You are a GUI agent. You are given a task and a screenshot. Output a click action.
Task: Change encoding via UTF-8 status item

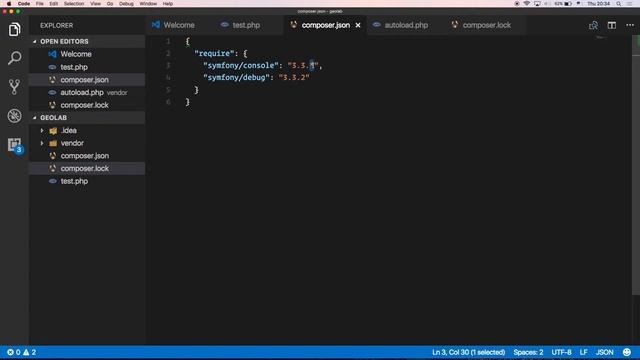point(561,352)
